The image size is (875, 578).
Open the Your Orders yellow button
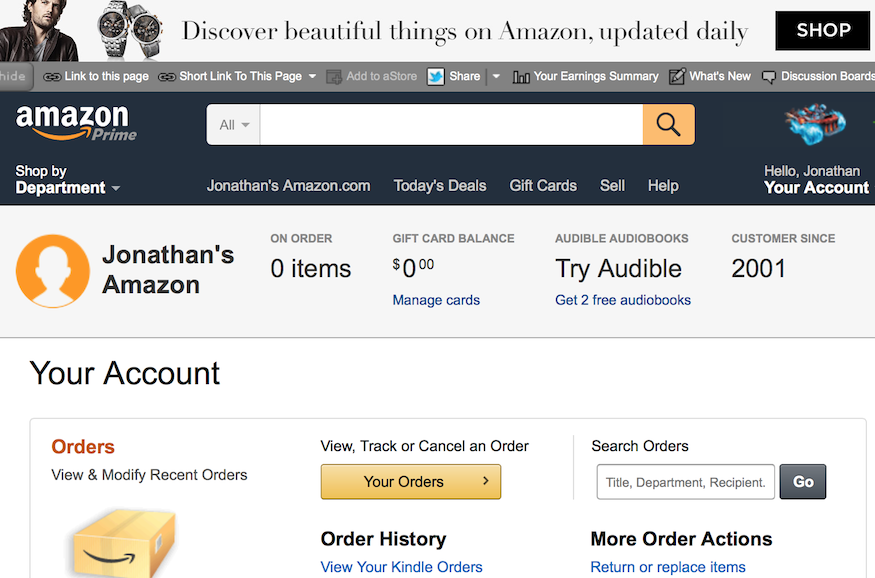pos(411,481)
